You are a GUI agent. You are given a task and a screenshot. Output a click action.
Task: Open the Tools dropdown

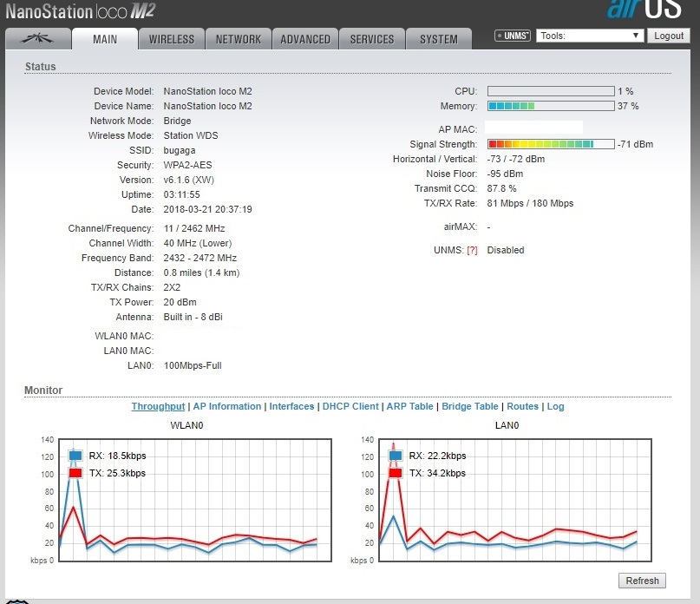590,36
